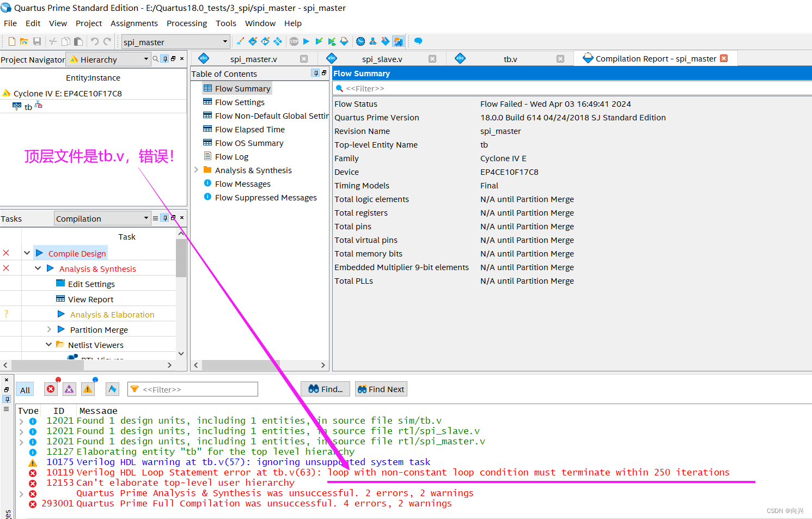812x519 pixels.
Task: Close the spi_master.v tab
Action: click(304, 59)
